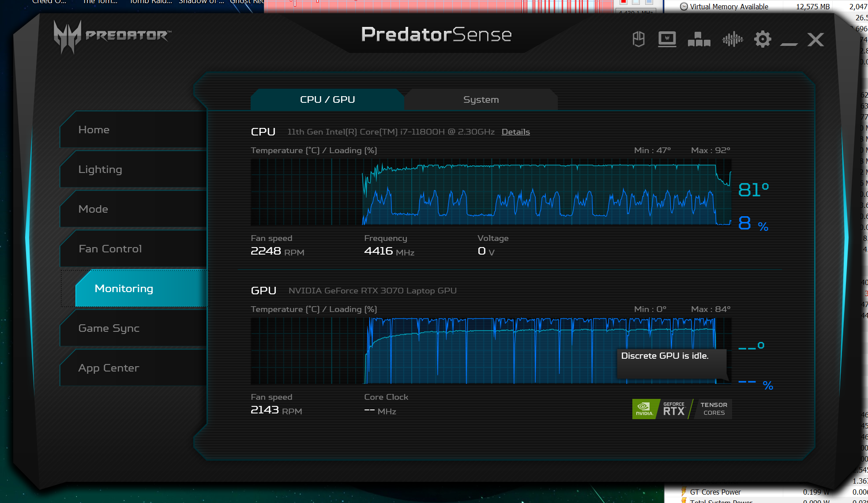This screenshot has height=503, width=868.
Task: Click the i7-11800H processor name
Action: [x=391, y=132]
